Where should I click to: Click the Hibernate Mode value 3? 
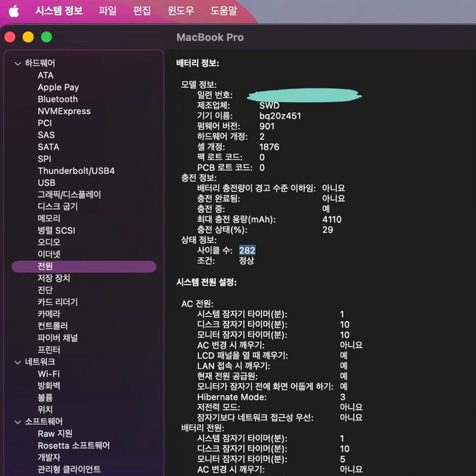343,397
